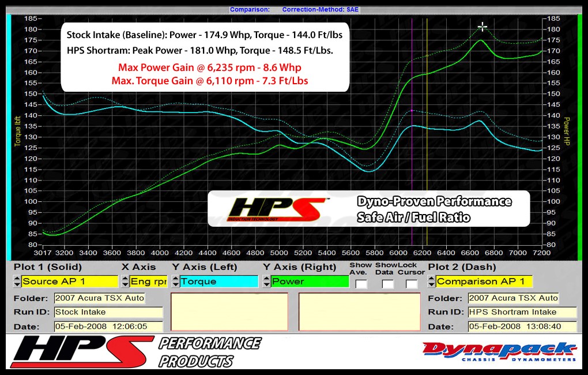This screenshot has width=588, height=375.
Task: Click the Plot 1 Folder field 2007 Acura TSX Auto
Action: coord(100,298)
